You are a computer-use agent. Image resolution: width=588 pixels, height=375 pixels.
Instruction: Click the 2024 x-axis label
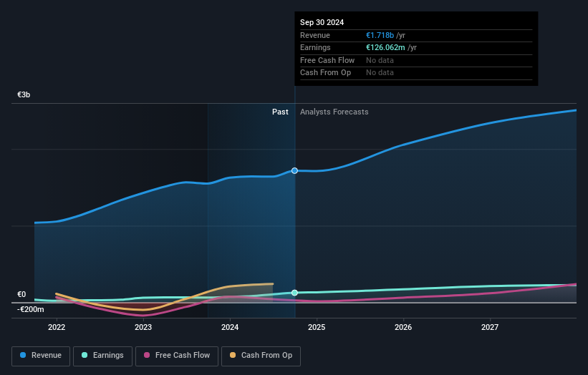point(230,328)
